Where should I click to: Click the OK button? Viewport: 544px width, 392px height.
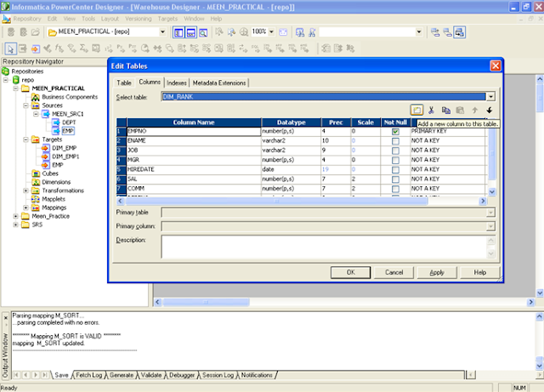(350, 272)
